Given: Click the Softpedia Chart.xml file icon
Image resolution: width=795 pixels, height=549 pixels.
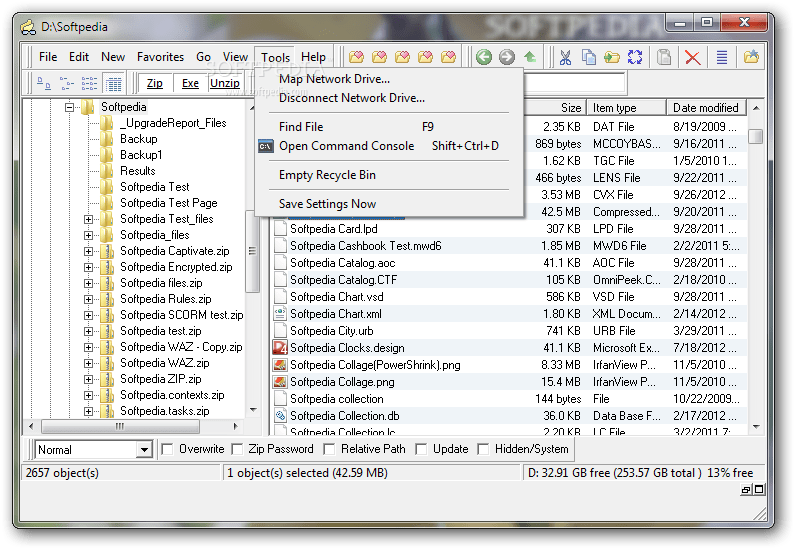Looking at the screenshot, I should click(x=280, y=314).
